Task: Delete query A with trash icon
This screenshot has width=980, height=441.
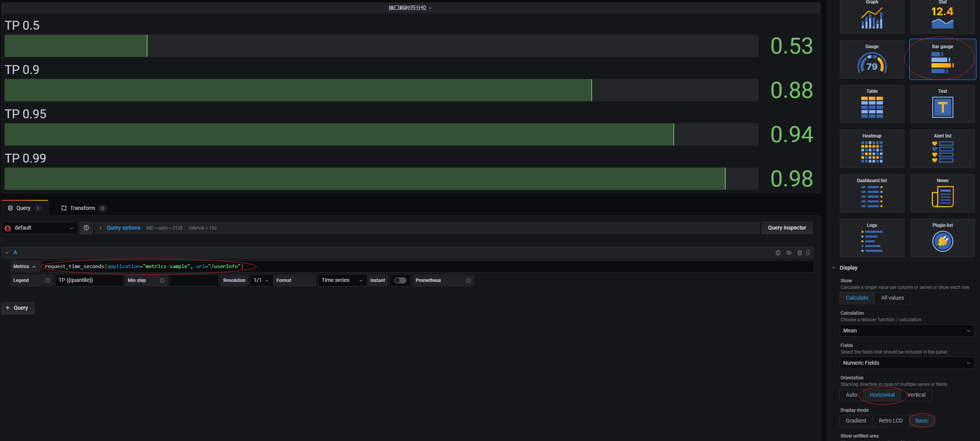Action: click(799, 253)
